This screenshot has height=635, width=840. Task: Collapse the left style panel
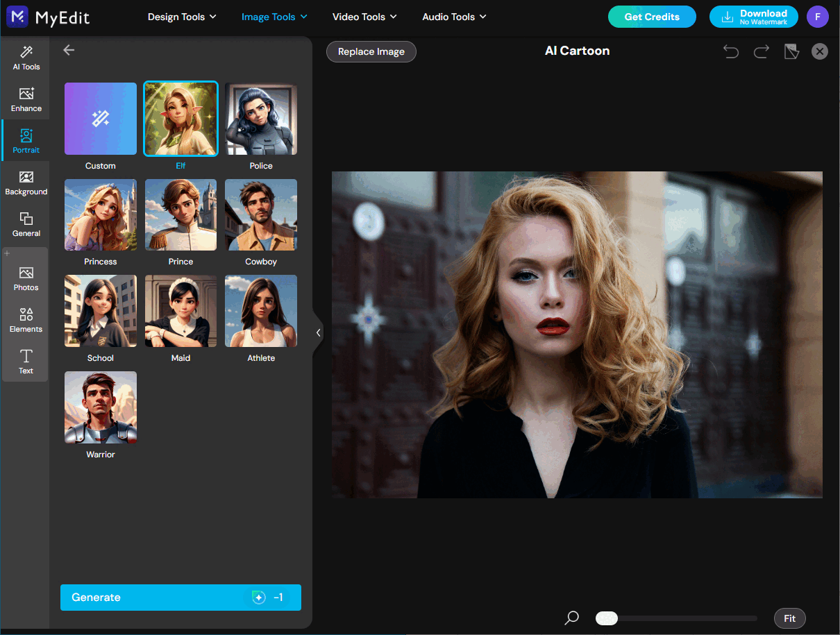[318, 332]
